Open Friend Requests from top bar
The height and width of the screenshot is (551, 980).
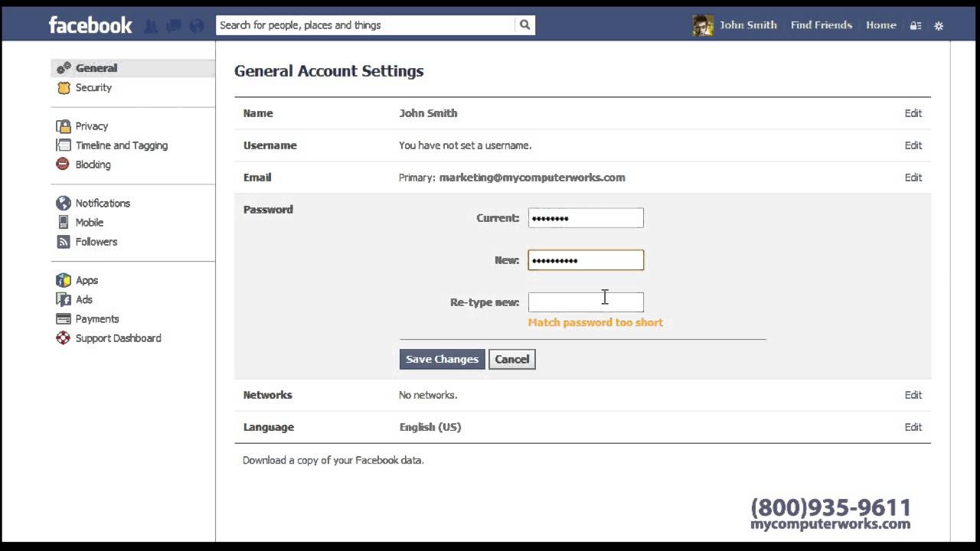click(x=151, y=25)
